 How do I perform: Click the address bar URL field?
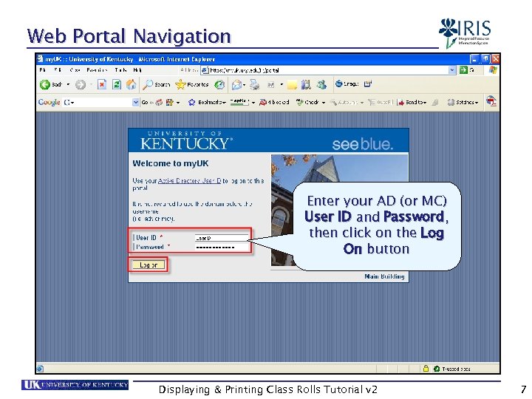(x=328, y=70)
